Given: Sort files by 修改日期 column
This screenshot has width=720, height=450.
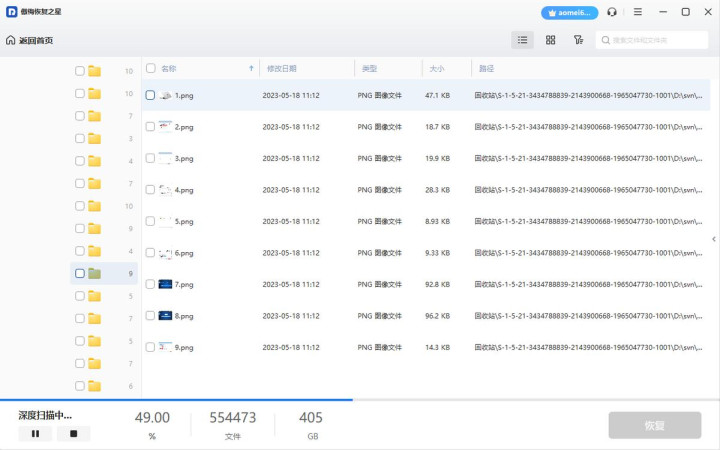Looking at the screenshot, I should point(281,69).
